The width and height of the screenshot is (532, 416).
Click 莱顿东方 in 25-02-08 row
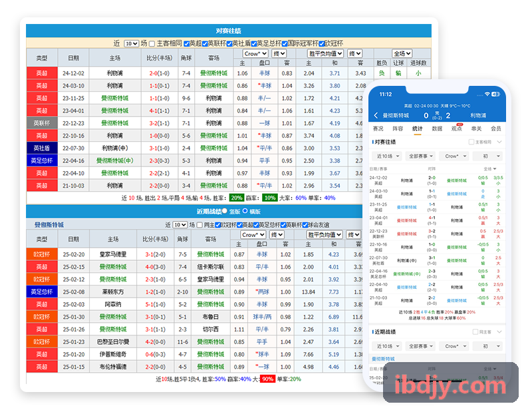click(113, 292)
